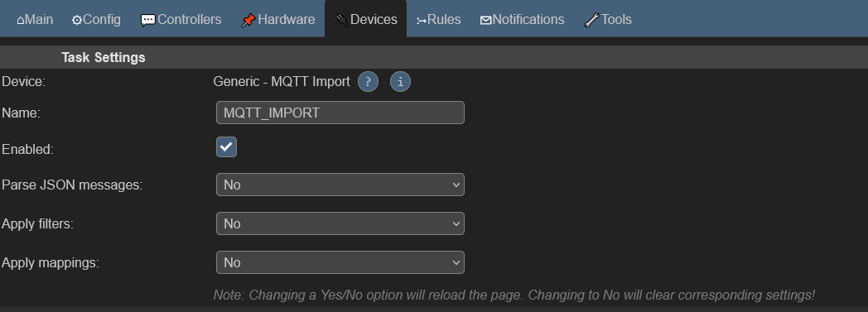Expand the Apply filters dropdown

[x=340, y=223]
